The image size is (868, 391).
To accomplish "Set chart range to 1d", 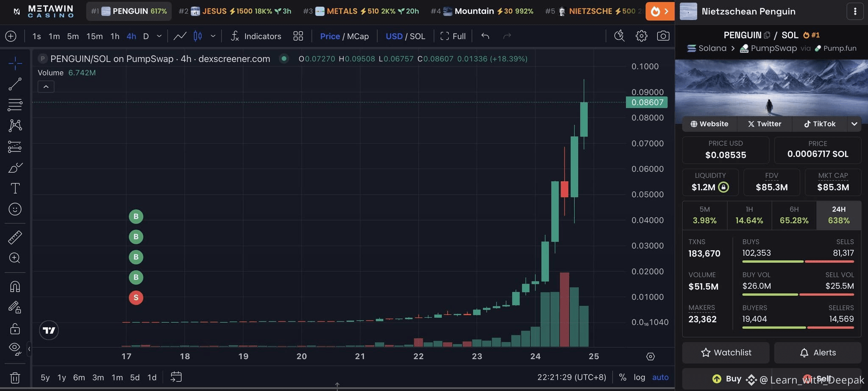I will pos(152,377).
